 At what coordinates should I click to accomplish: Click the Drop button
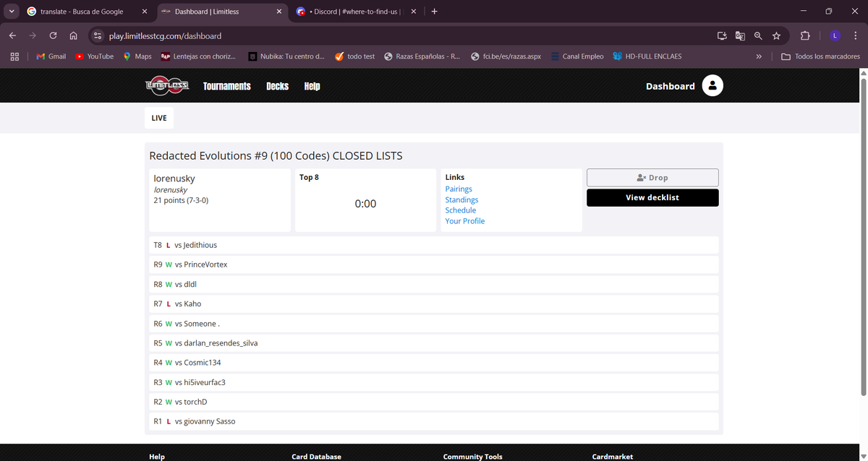click(x=652, y=178)
